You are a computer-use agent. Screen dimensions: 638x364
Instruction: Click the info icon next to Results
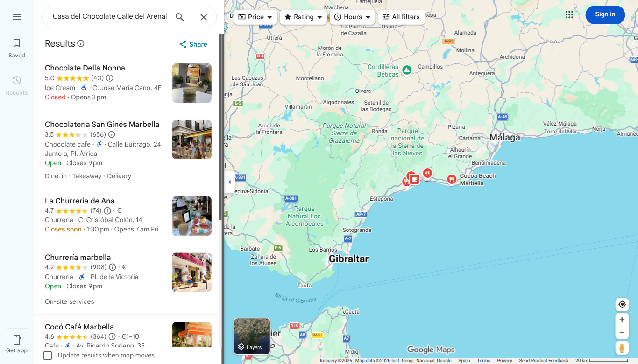point(81,43)
